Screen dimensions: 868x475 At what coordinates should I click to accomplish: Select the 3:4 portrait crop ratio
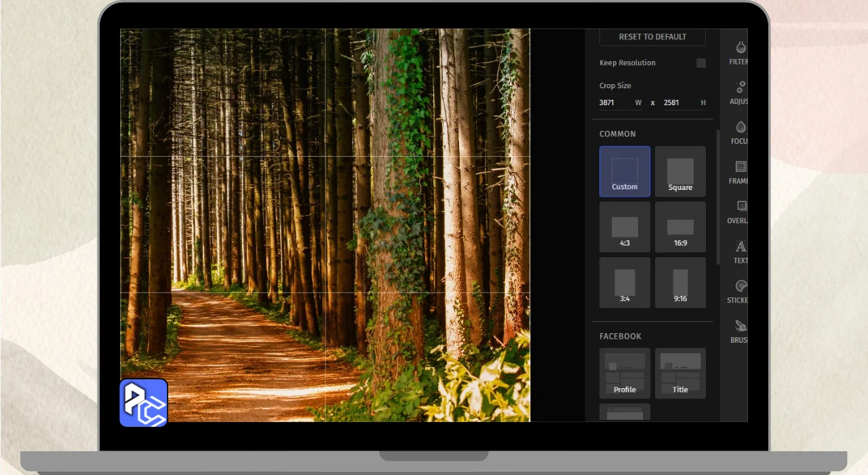click(x=625, y=283)
